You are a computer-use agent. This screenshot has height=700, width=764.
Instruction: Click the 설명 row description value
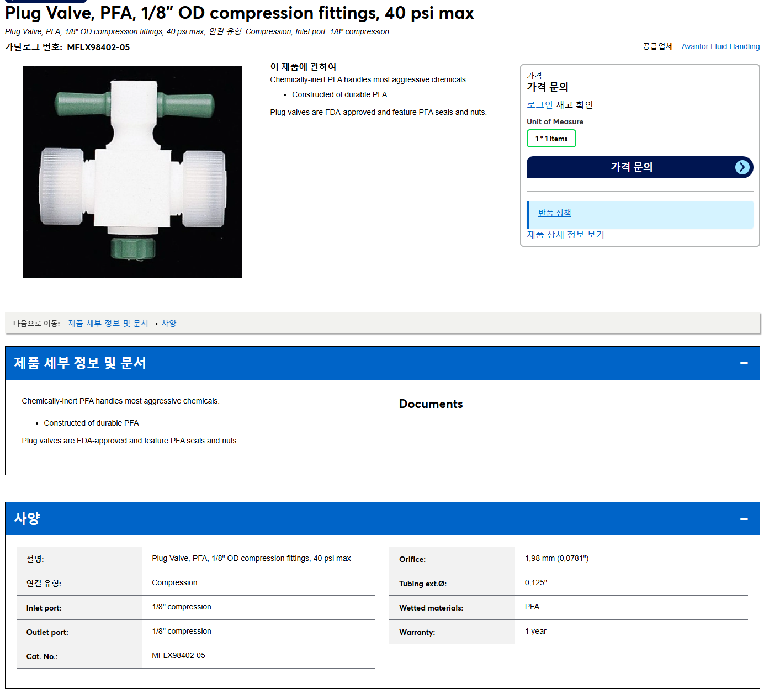click(x=251, y=559)
